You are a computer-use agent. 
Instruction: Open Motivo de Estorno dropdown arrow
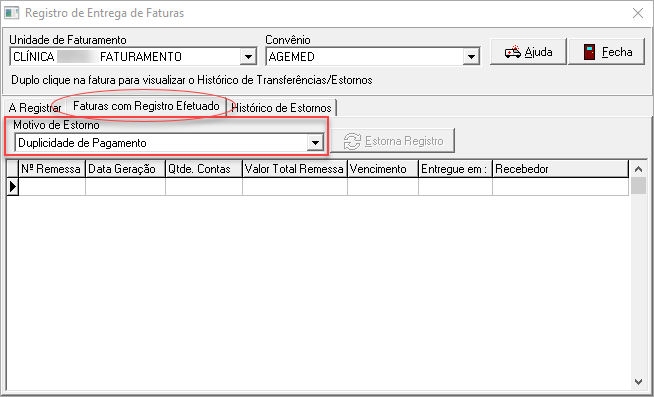(315, 143)
